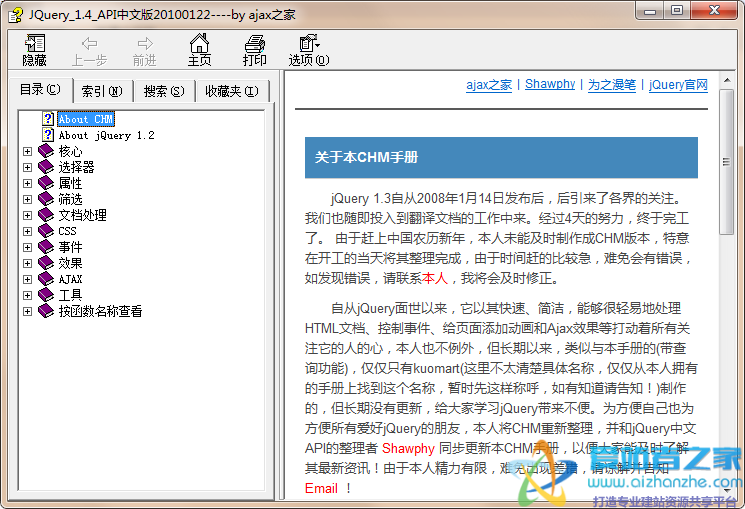The height and width of the screenshot is (509, 745).
Task: Expand the 工具 tree node
Action: pyautogui.click(x=28, y=296)
